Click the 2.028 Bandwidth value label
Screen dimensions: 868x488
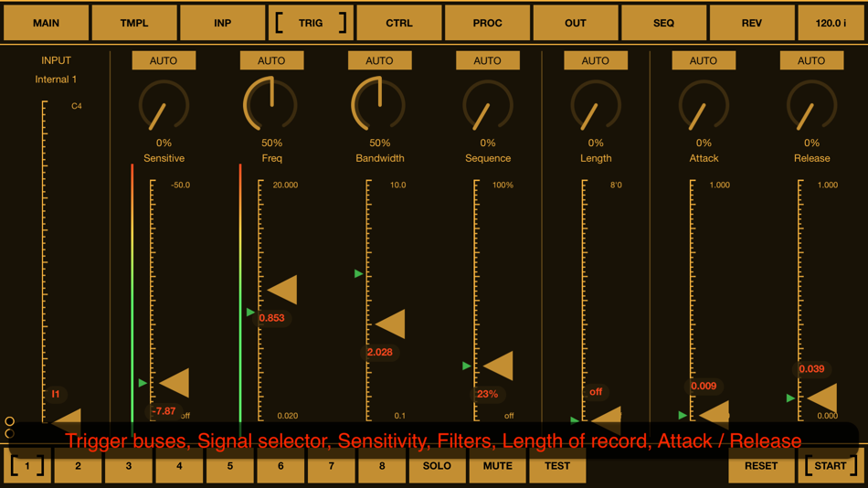tap(380, 352)
